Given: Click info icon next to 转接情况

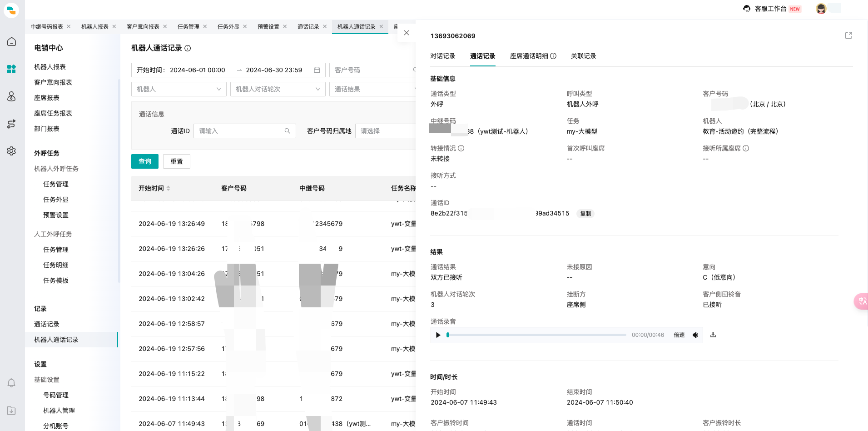Looking at the screenshot, I should coord(461,148).
